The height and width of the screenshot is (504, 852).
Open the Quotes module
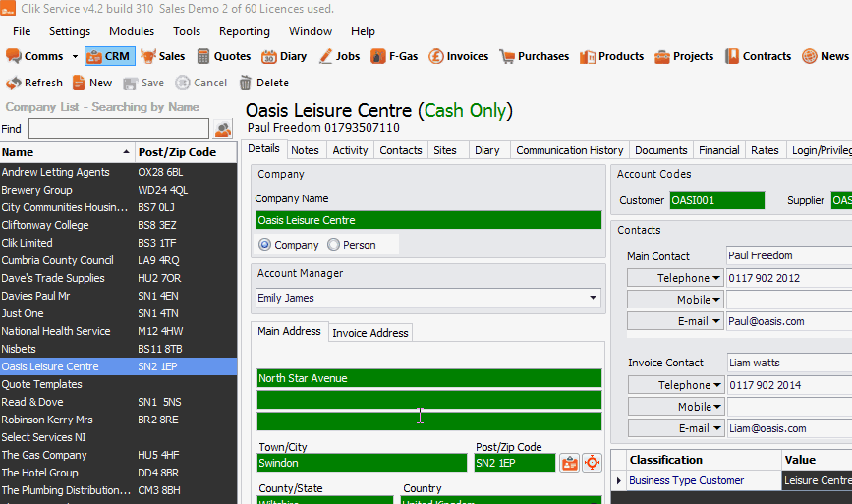[224, 56]
